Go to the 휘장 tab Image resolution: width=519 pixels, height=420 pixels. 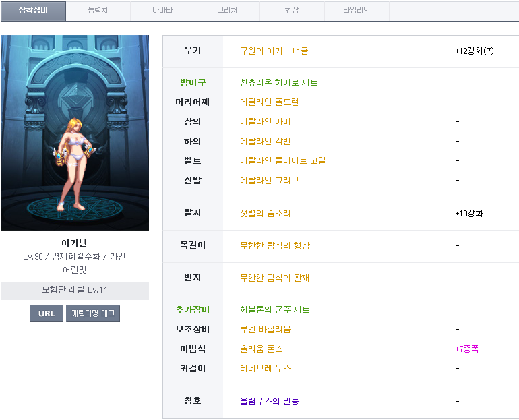[292, 11]
